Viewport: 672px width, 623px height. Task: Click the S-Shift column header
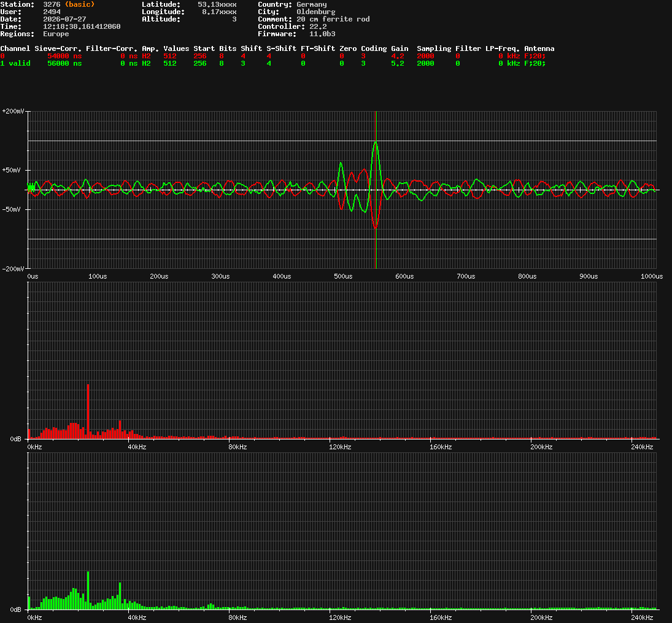tap(281, 48)
